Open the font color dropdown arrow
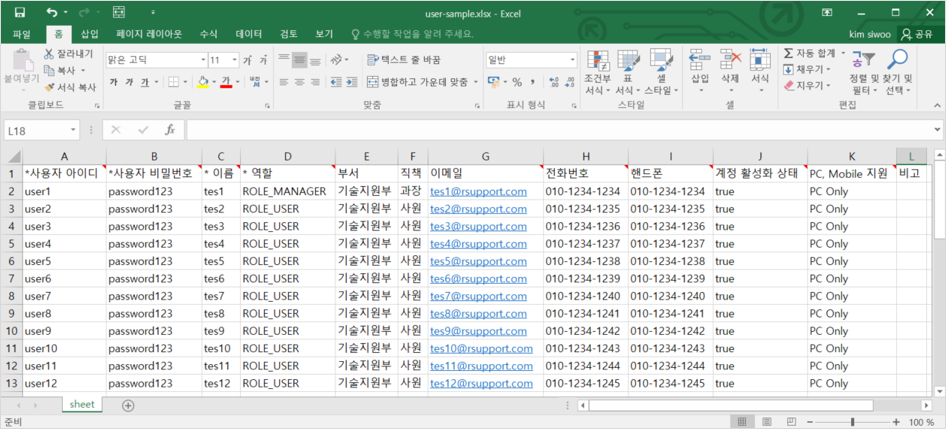946x429 pixels. pos(238,81)
